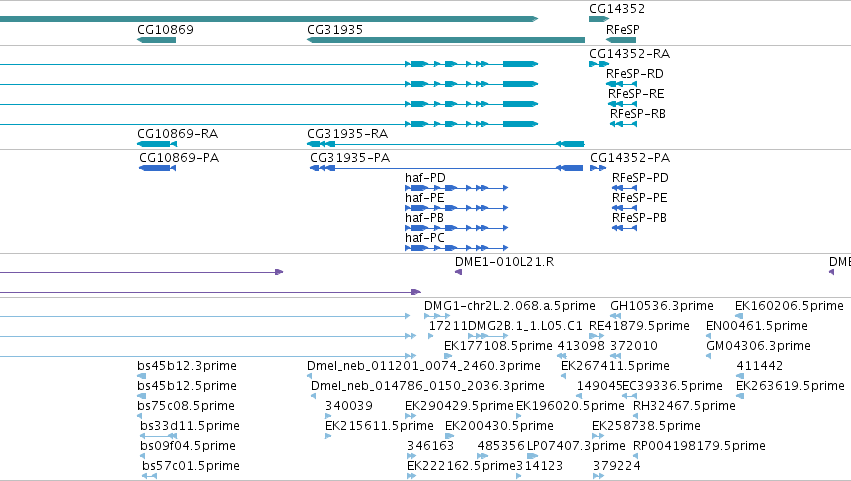Select the haf-PB protein label
851x481 pixels.
coord(424,218)
